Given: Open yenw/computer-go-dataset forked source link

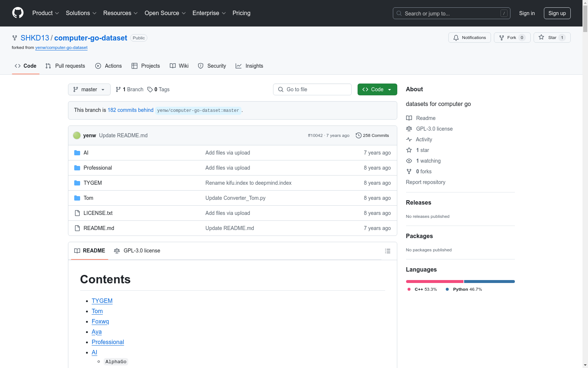Looking at the screenshot, I should 61,47.
